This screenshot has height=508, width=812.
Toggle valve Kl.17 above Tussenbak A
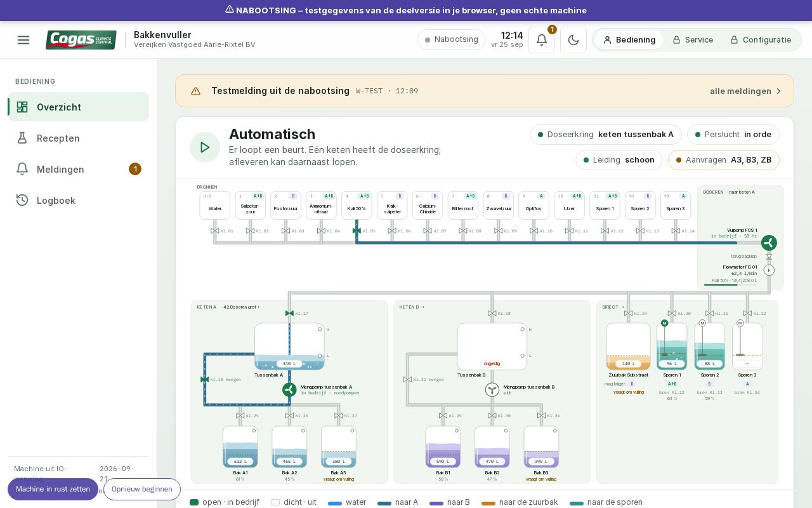[289, 314]
